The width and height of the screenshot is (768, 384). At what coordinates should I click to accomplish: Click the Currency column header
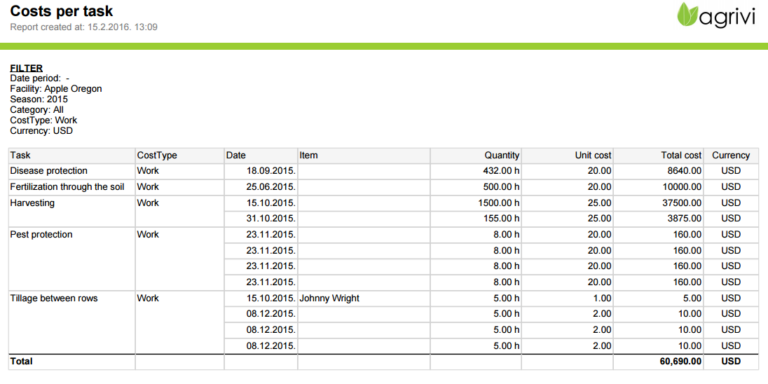[730, 155]
